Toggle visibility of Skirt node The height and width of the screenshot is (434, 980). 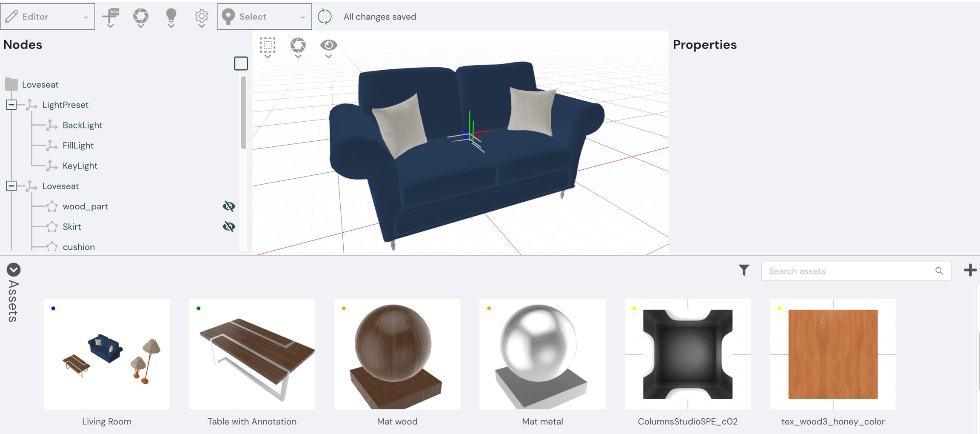tap(229, 227)
